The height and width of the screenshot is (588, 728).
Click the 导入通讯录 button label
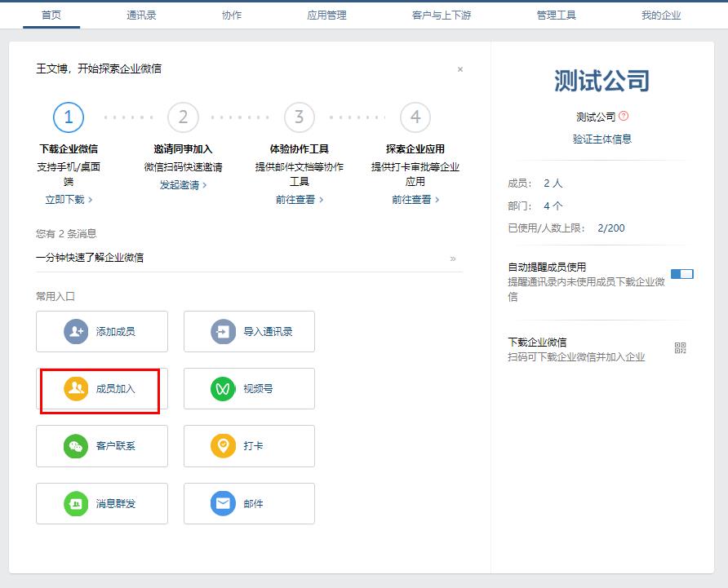[268, 331]
